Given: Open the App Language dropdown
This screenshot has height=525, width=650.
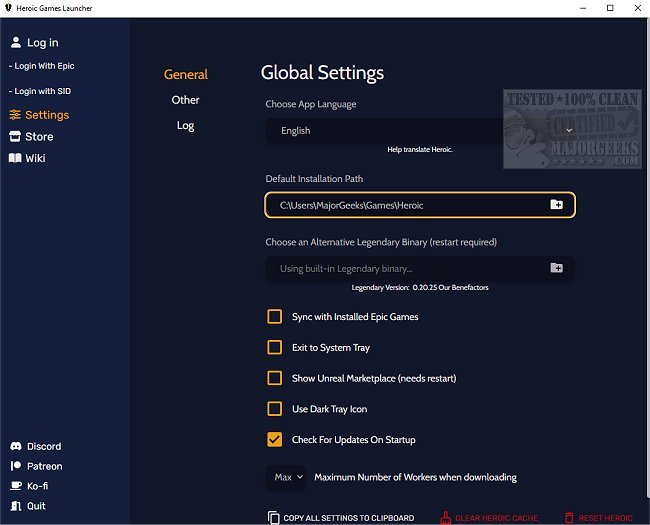Looking at the screenshot, I should 420,131.
